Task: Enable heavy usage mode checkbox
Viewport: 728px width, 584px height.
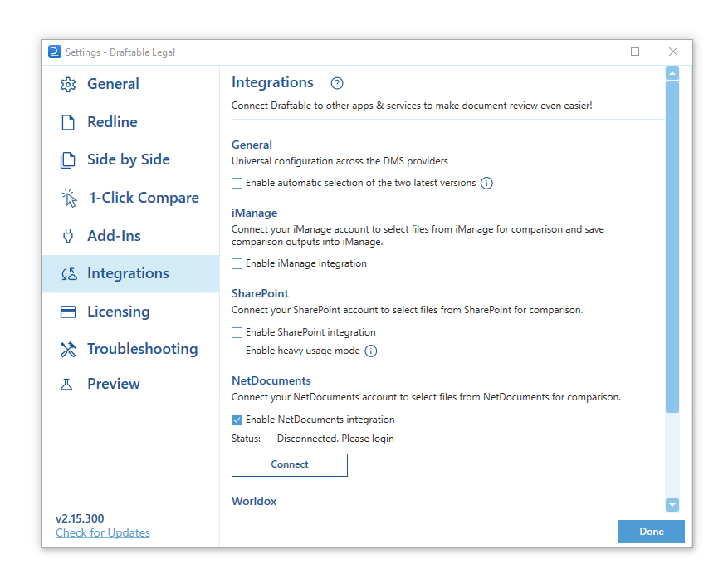Action: (x=237, y=351)
